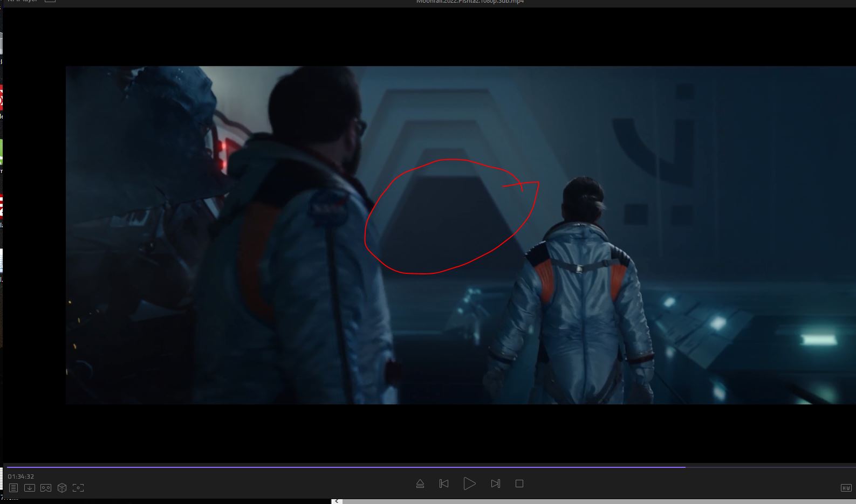Skip to the next track
The image size is (856, 504).
pyautogui.click(x=495, y=484)
